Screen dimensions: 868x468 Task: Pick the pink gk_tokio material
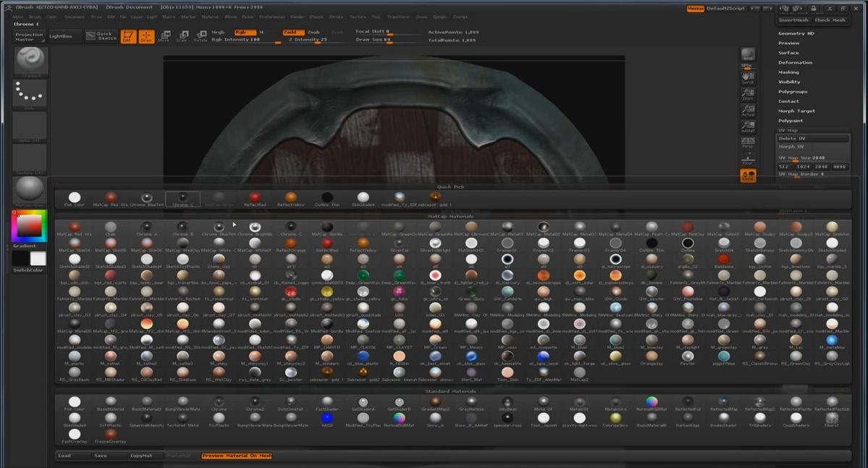click(399, 293)
